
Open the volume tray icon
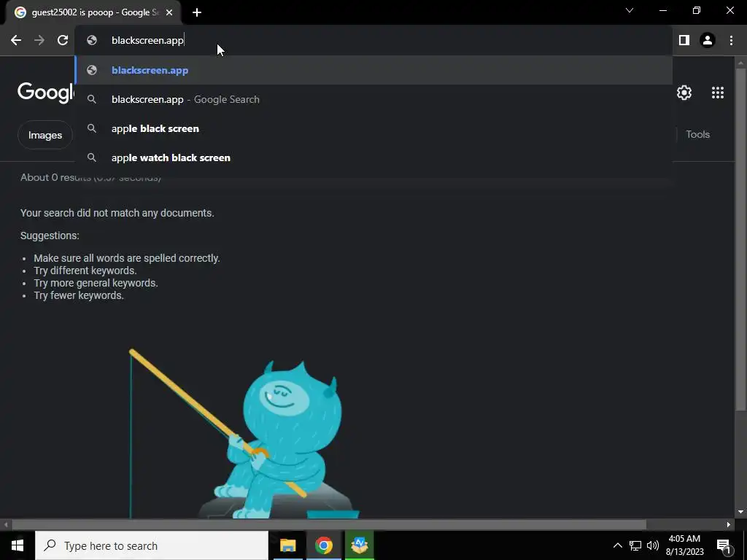(x=653, y=545)
